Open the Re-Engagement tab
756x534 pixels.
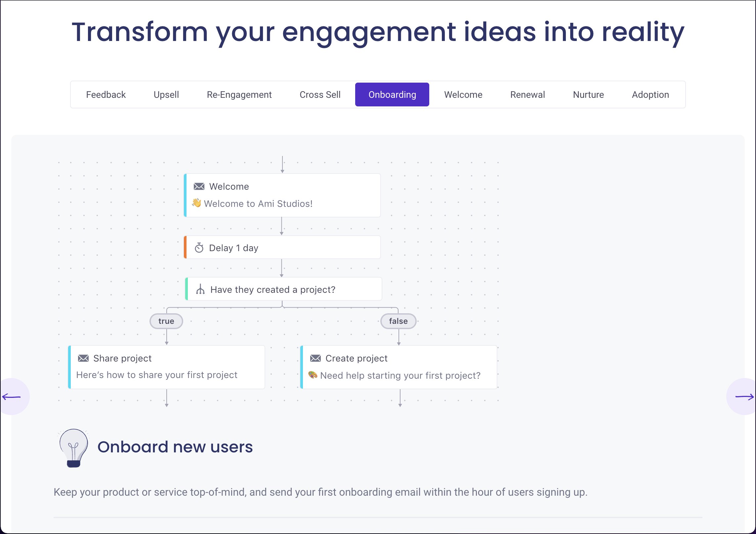[239, 95]
